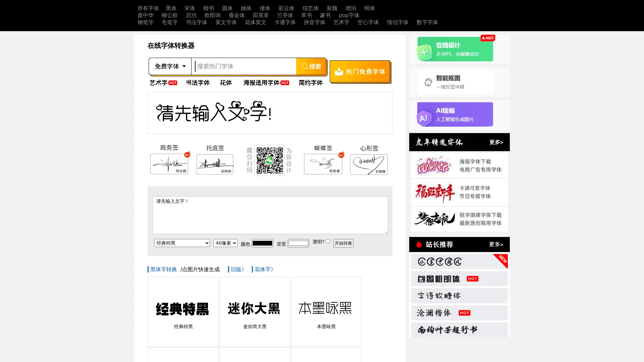Click the 开始转换 convert button
This screenshot has width=644, height=362.
pyautogui.click(x=343, y=243)
